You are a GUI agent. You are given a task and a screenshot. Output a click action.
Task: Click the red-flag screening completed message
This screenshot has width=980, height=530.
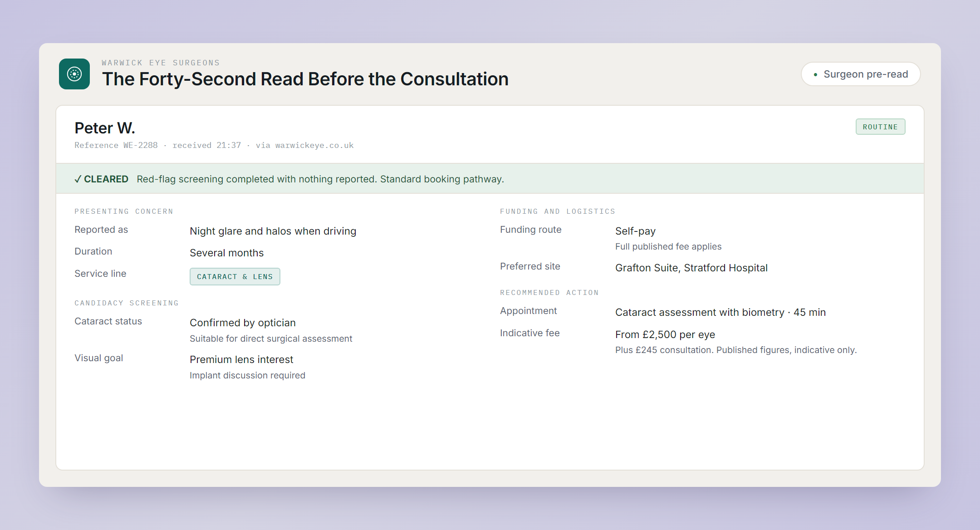(x=320, y=179)
